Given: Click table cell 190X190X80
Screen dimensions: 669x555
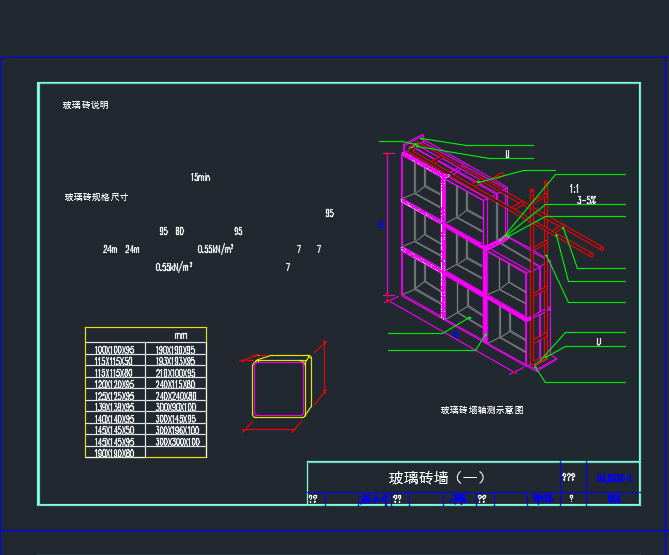Looking at the screenshot, I should tap(114, 453).
